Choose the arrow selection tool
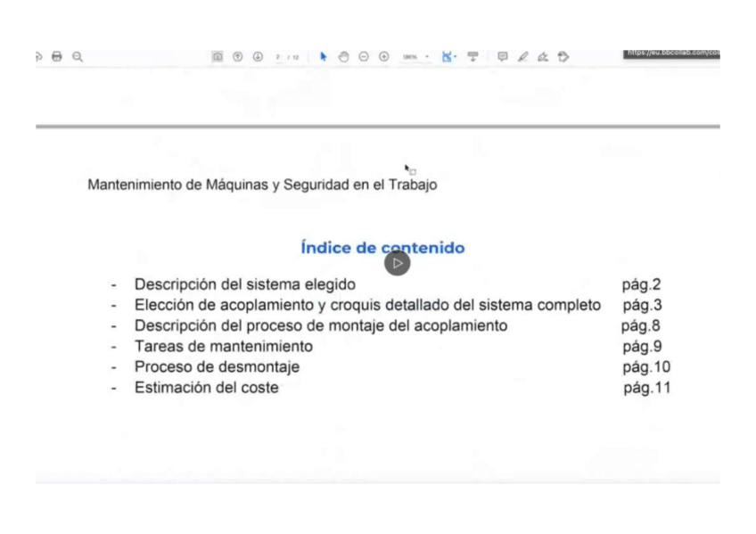 tap(324, 56)
